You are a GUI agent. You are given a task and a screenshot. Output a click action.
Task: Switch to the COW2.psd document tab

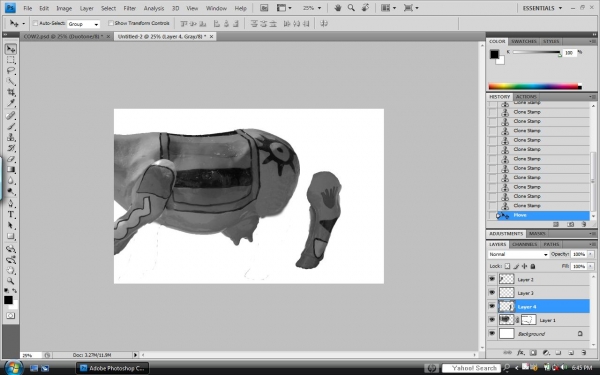point(63,36)
